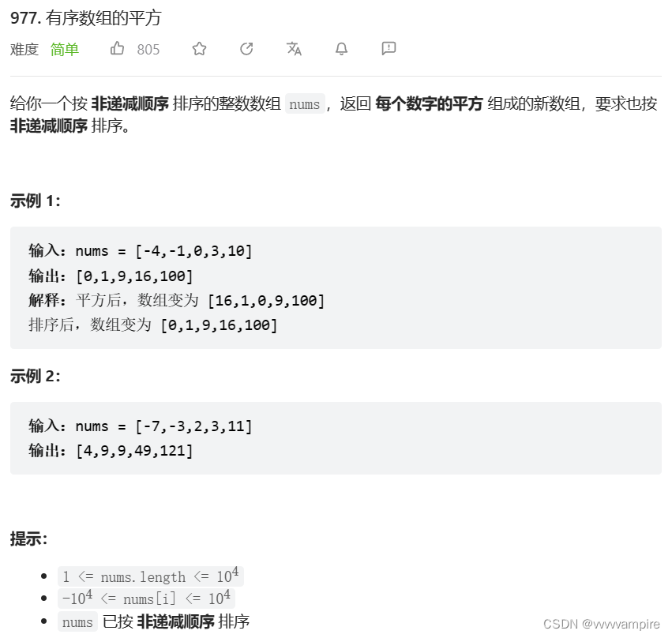Image resolution: width=672 pixels, height=638 pixels.
Task: Star the problem to favorite it
Action: [198, 49]
